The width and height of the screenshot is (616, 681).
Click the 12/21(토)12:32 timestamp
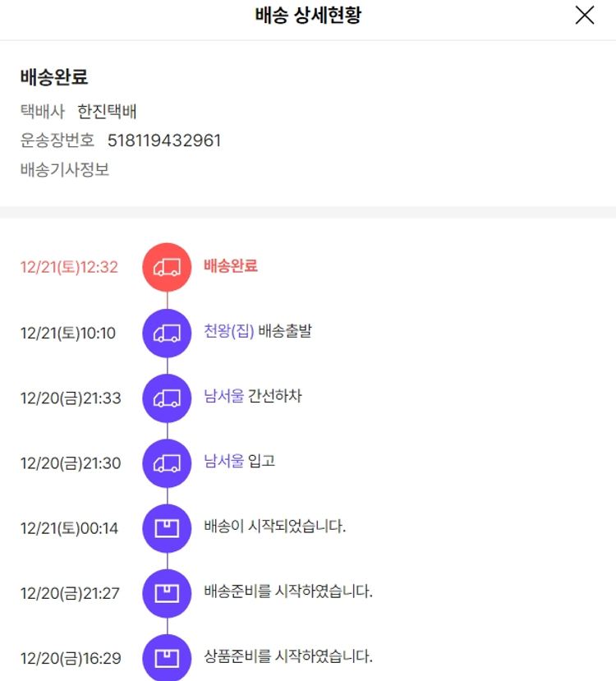click(x=69, y=267)
